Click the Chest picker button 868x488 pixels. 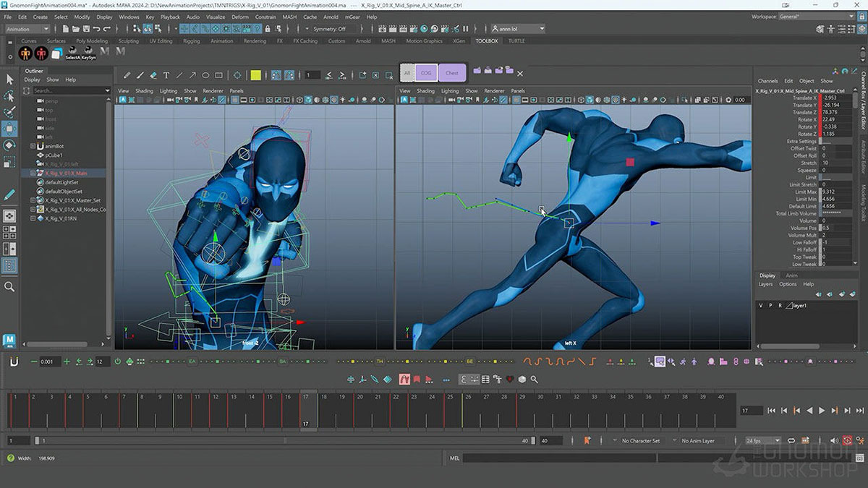pyautogui.click(x=452, y=72)
